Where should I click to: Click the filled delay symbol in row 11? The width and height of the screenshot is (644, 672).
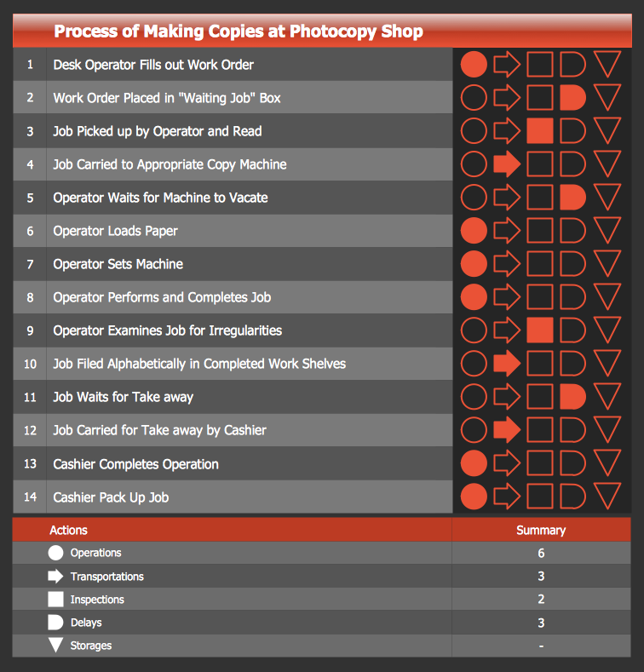click(x=572, y=396)
